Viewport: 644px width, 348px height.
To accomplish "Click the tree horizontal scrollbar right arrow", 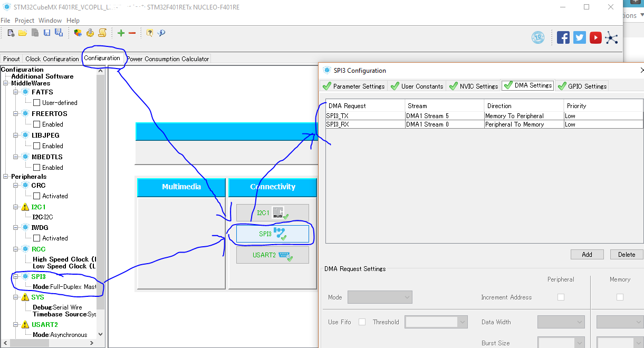I will click(93, 343).
